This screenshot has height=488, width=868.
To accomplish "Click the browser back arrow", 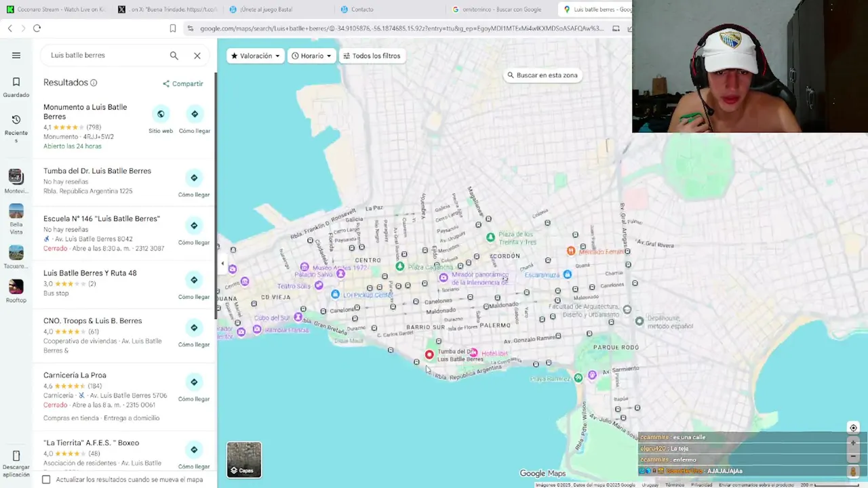I will tap(9, 28).
